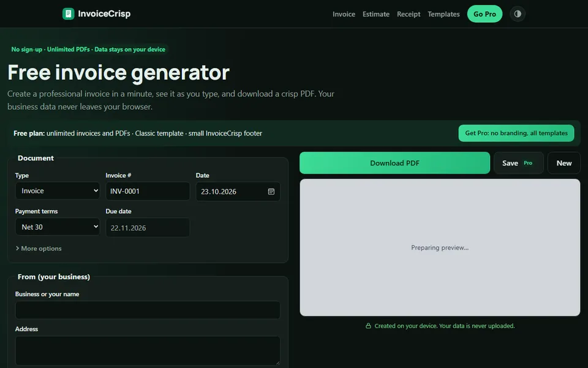Start a New invoice
588x368 pixels.
pos(563,163)
